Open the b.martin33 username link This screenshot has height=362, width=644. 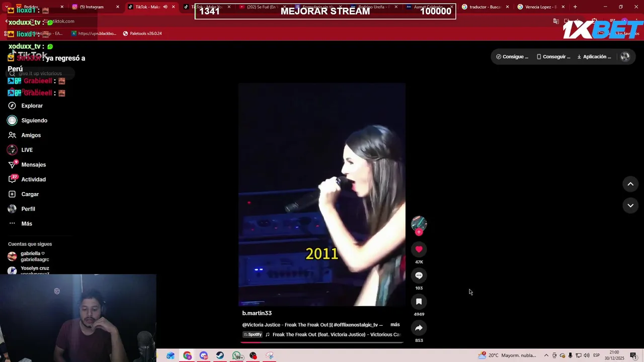[257, 313]
